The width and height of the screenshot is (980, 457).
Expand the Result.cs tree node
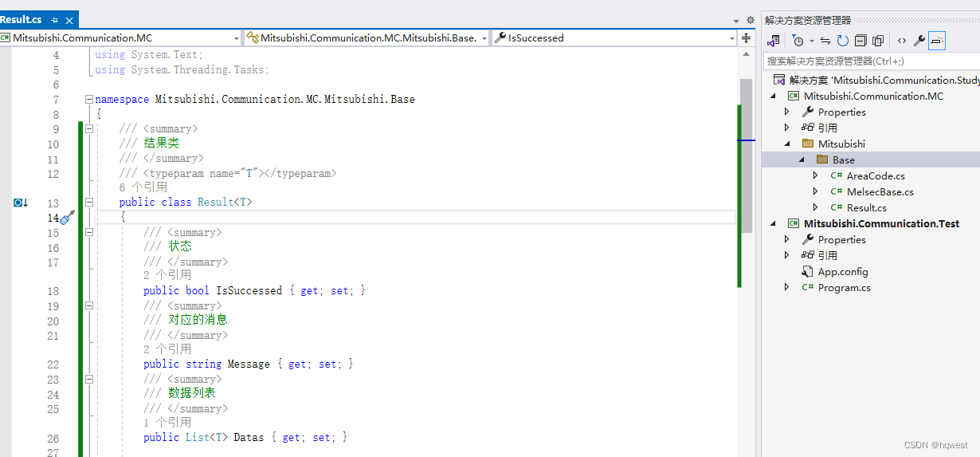(815, 207)
